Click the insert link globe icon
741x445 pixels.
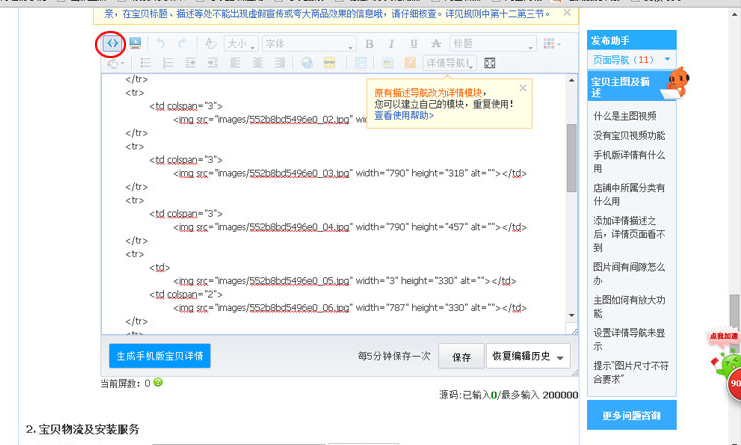tap(307, 63)
